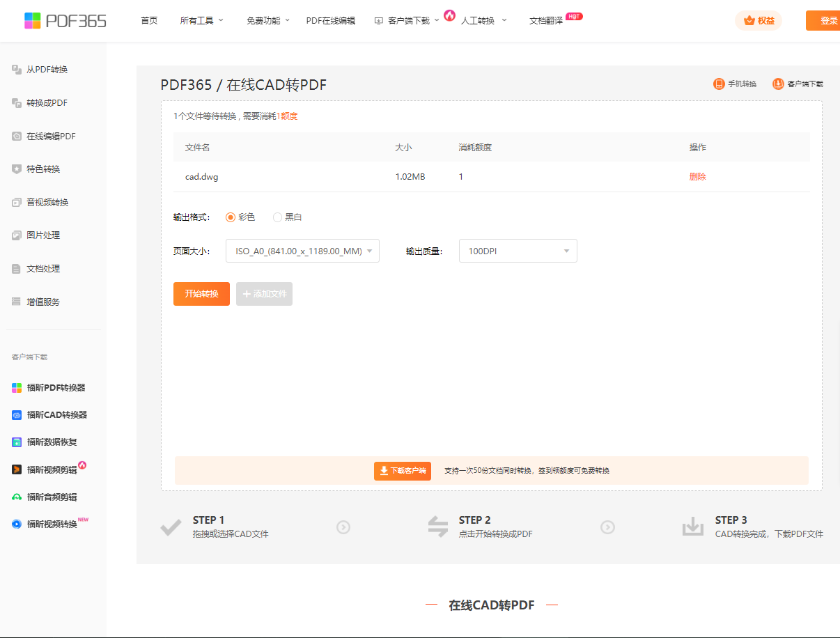Image resolution: width=840 pixels, height=638 pixels.
Task: Click the 音视频转换 sidebar icon
Action: pos(17,203)
